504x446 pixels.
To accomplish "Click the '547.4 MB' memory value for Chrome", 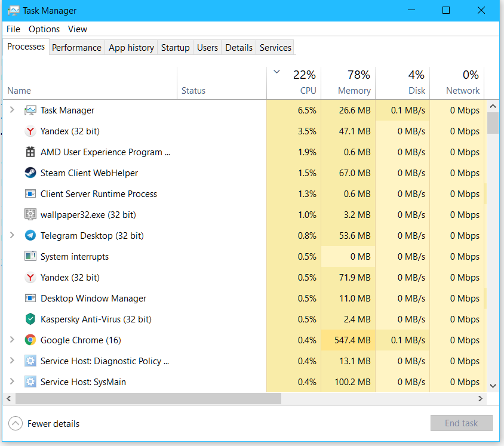I will (352, 340).
